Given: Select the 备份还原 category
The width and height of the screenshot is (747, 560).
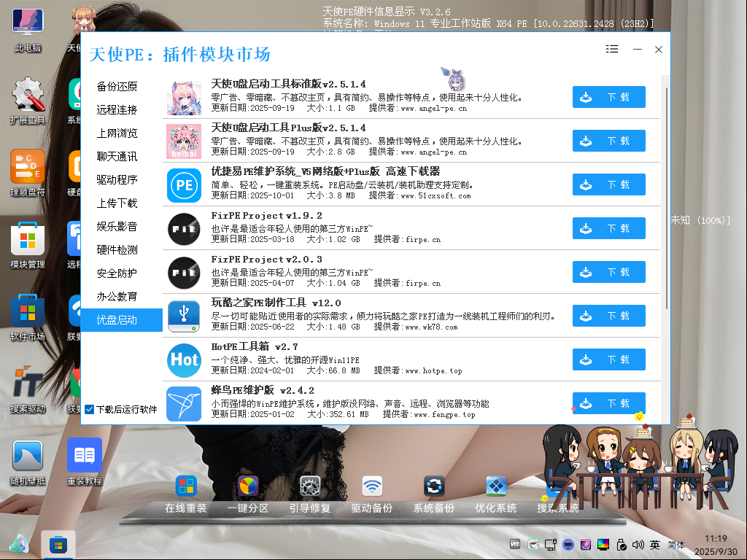Looking at the screenshot, I should pos(117,87).
